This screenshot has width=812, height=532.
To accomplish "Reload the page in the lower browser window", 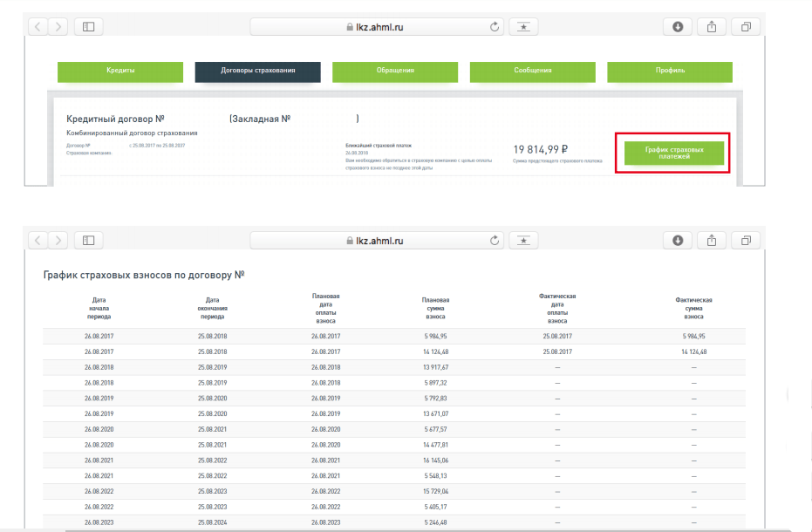I will [495, 240].
